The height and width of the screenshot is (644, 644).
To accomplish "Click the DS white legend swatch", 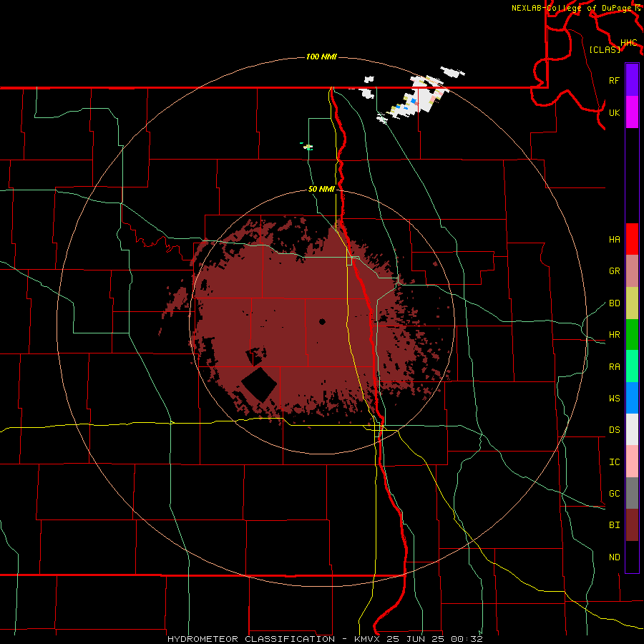I will coord(632,429).
